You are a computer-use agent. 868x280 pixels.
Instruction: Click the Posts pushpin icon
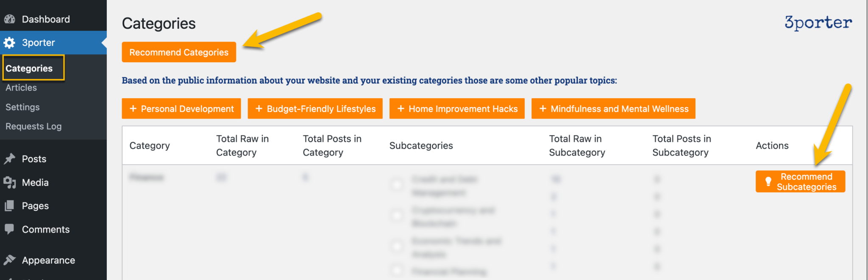pyautogui.click(x=9, y=159)
